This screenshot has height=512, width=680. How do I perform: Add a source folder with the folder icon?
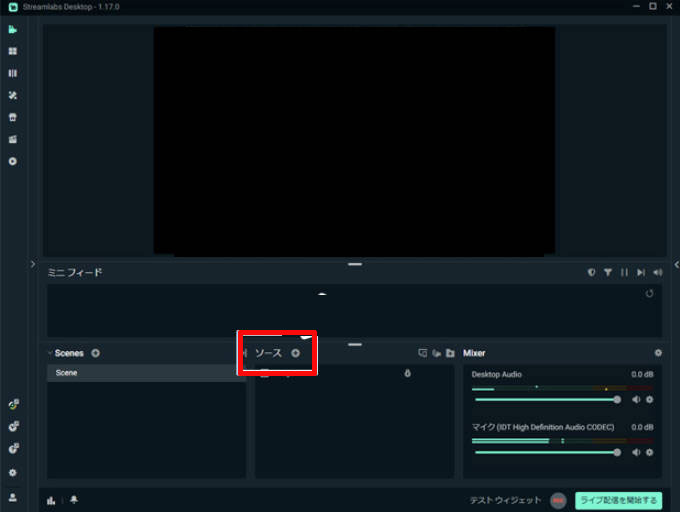click(450, 353)
